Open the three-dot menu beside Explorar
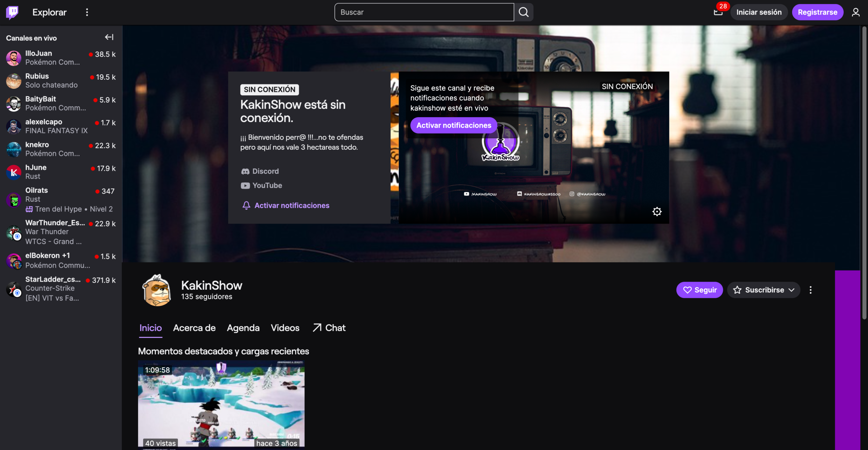The width and height of the screenshot is (868, 450). point(87,12)
